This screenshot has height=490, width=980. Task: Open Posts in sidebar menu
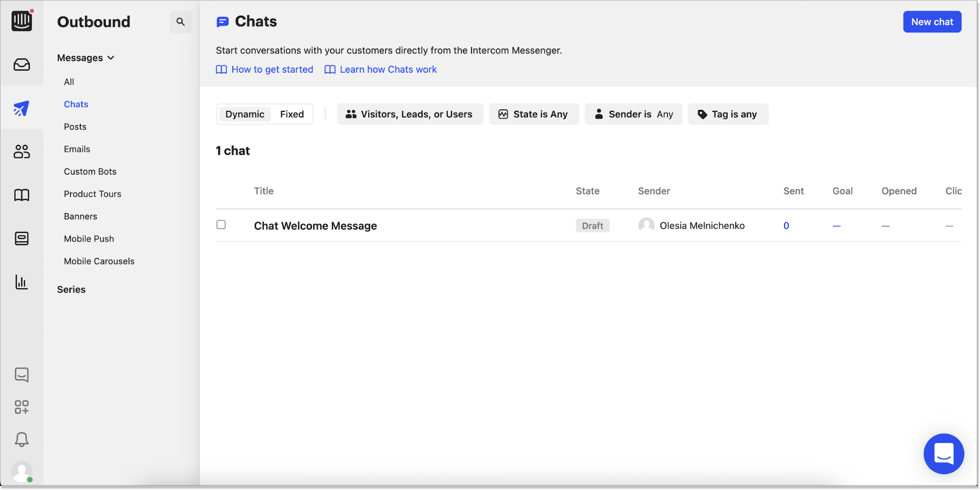pos(75,127)
